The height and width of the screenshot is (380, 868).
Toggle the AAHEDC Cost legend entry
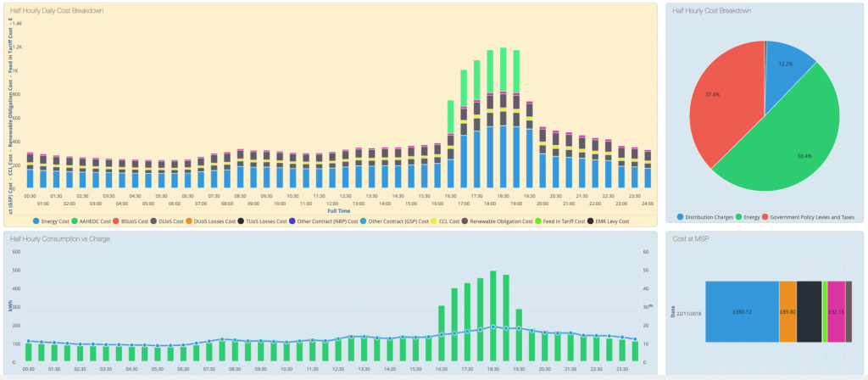click(93, 221)
